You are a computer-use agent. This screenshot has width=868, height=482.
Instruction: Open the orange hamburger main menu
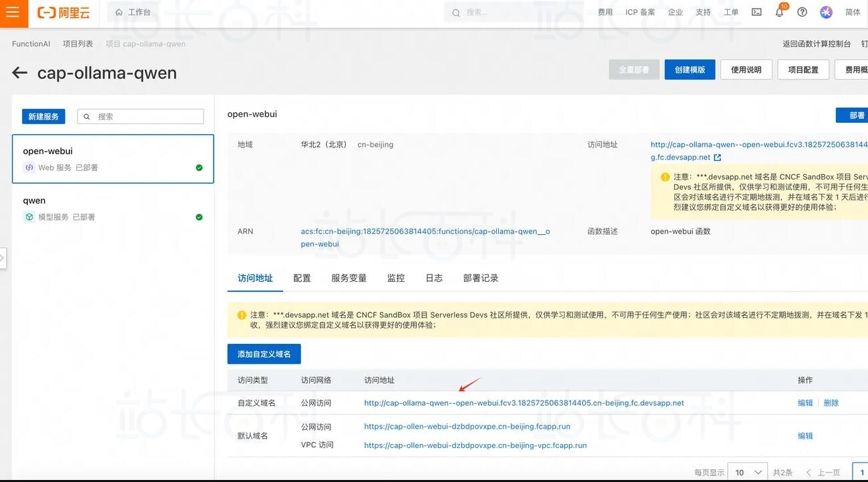pos(13,13)
